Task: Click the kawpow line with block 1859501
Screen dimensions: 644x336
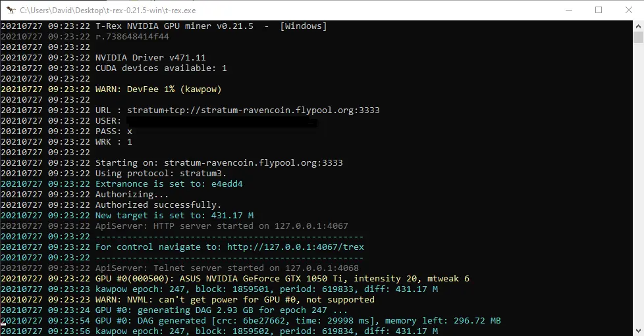Action: (219, 289)
